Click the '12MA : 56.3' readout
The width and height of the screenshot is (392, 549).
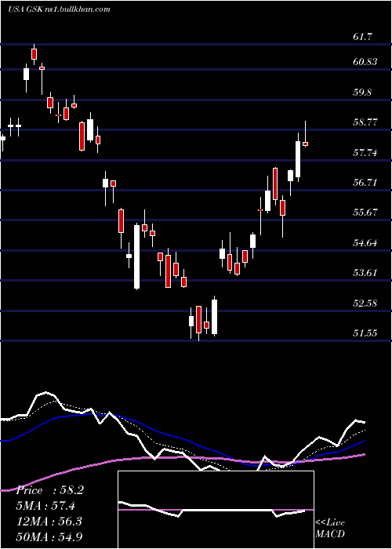[x=49, y=521]
